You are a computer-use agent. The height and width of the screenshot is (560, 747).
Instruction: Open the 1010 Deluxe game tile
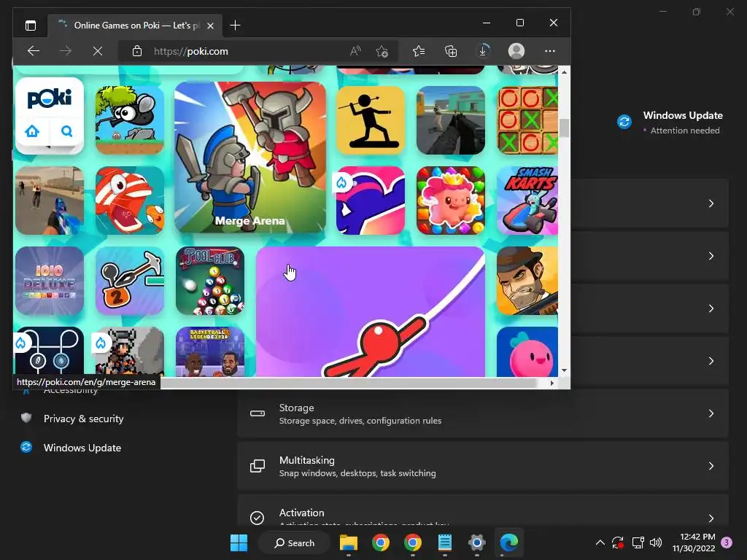tap(50, 281)
